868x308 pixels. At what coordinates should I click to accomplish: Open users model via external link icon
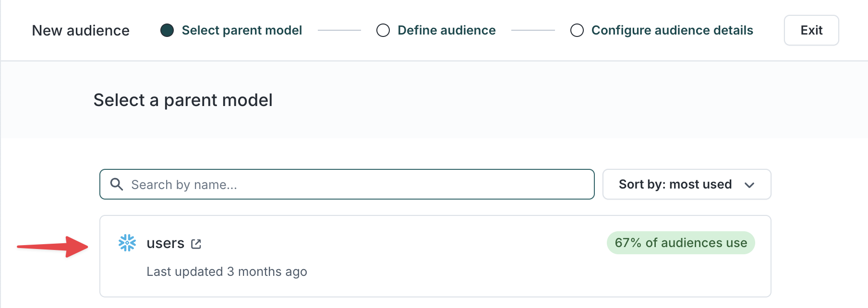click(196, 244)
